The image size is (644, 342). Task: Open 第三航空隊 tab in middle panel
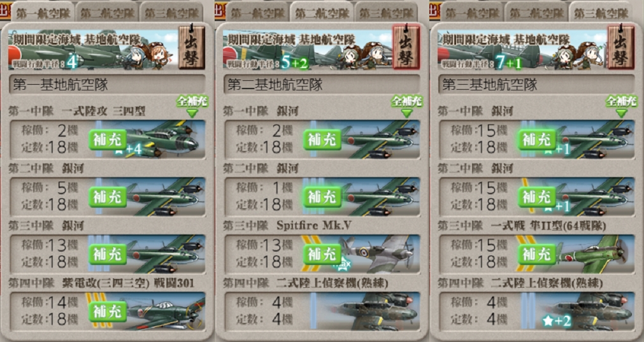tap(387, 13)
